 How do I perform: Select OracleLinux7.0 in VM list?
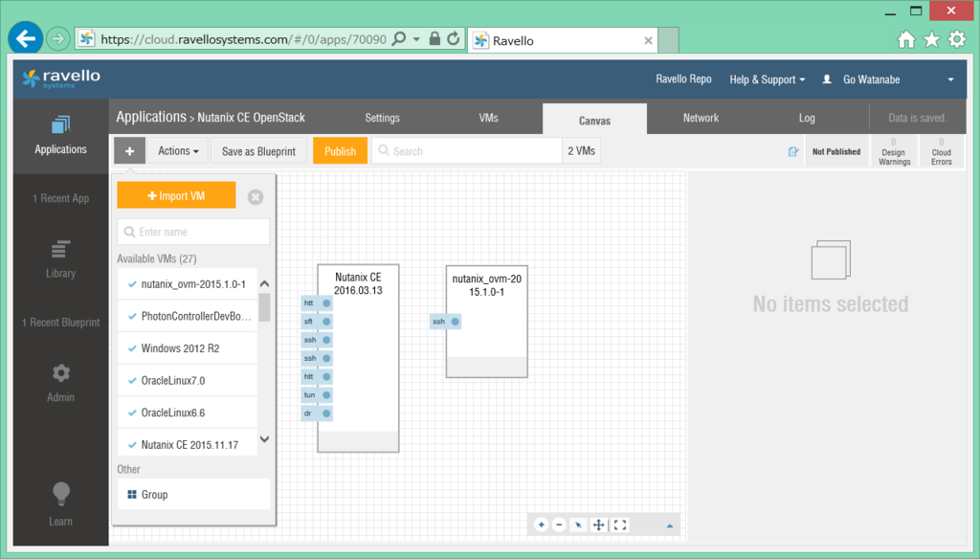(x=188, y=380)
